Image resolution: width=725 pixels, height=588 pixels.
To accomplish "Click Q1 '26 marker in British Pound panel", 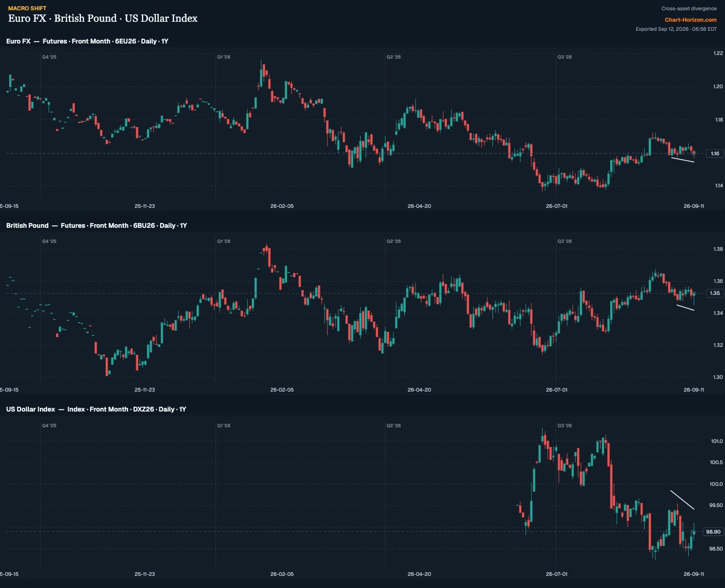I will pyautogui.click(x=224, y=241).
